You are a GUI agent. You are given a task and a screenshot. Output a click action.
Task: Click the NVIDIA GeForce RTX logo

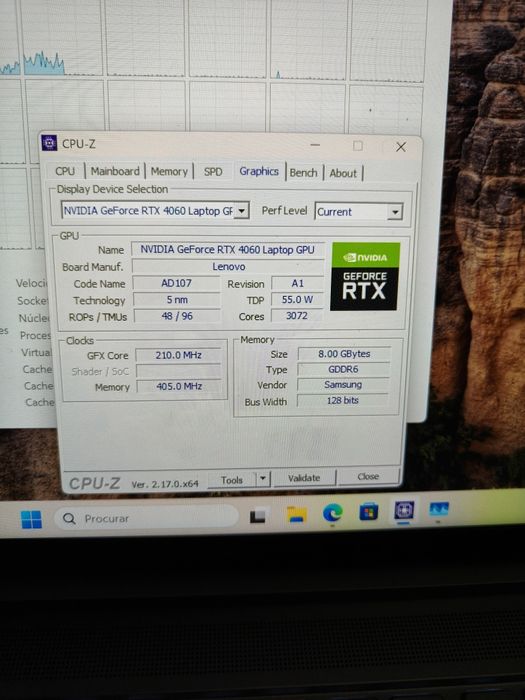point(365,276)
